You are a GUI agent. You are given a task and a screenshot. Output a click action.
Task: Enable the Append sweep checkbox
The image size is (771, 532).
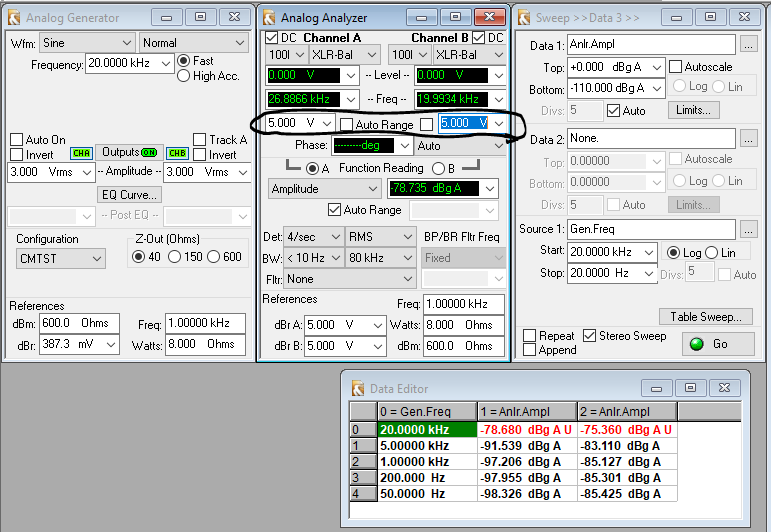530,350
